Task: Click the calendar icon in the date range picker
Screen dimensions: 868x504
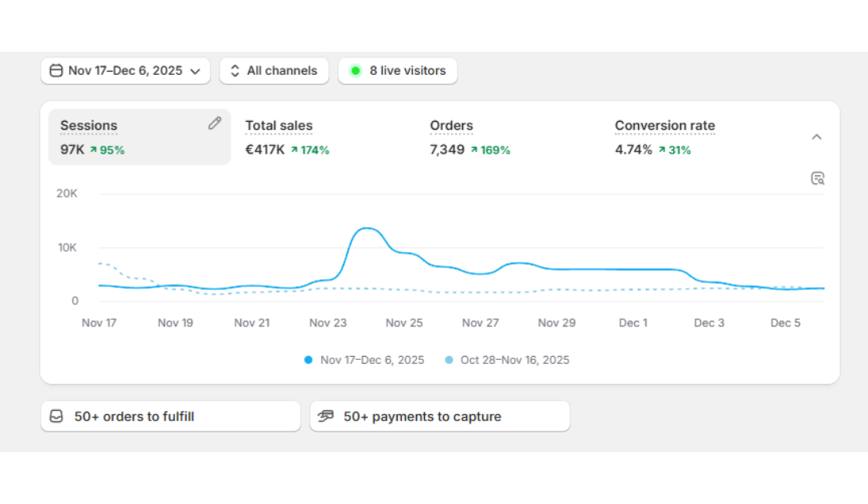Action: click(x=56, y=71)
